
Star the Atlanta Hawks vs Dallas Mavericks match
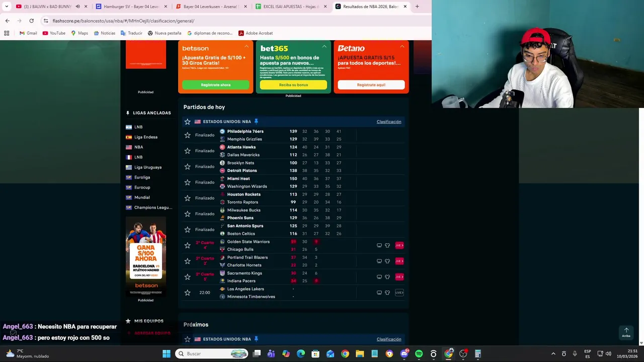pyautogui.click(x=188, y=151)
